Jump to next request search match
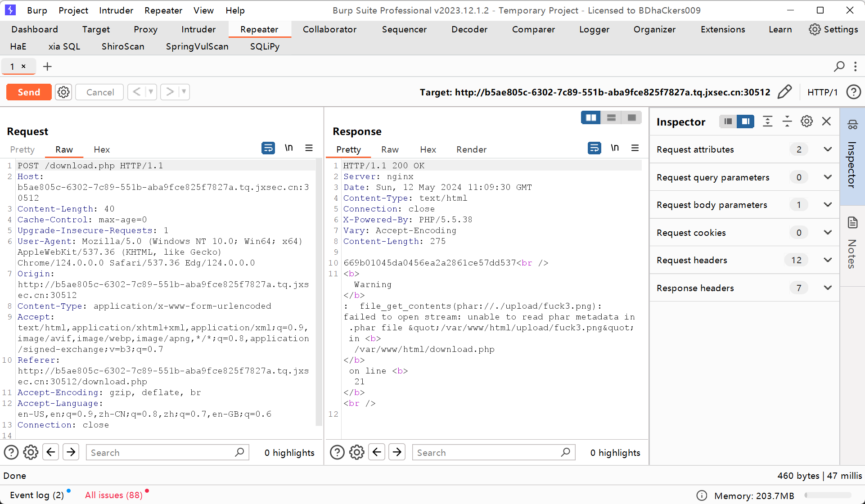Image resolution: width=865 pixels, height=504 pixels. tap(71, 452)
